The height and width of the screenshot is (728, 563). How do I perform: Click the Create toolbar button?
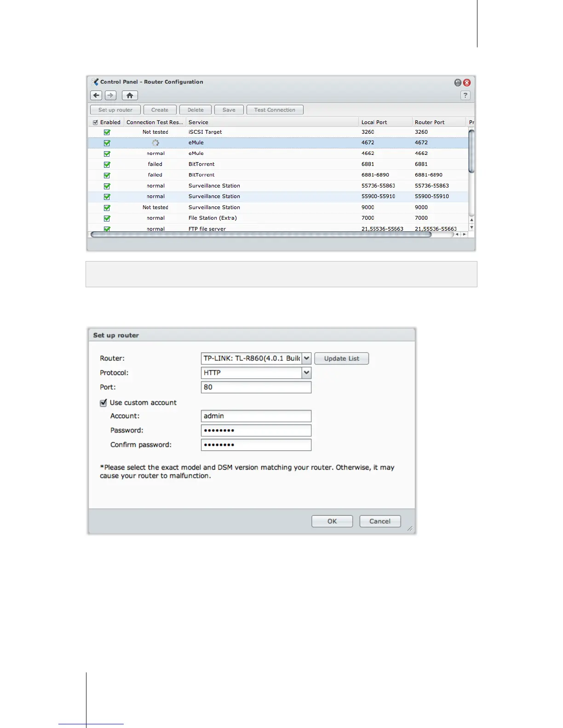pyautogui.click(x=160, y=110)
